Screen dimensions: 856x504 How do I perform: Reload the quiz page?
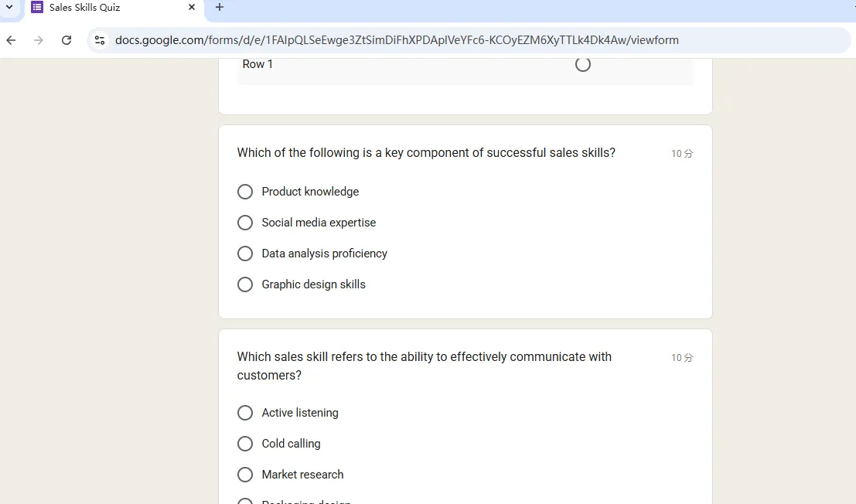point(67,40)
